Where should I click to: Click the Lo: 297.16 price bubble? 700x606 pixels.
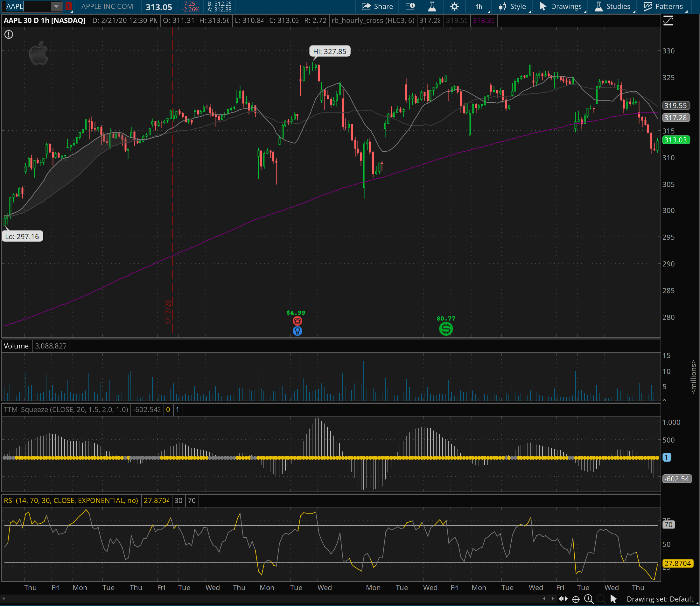point(22,236)
